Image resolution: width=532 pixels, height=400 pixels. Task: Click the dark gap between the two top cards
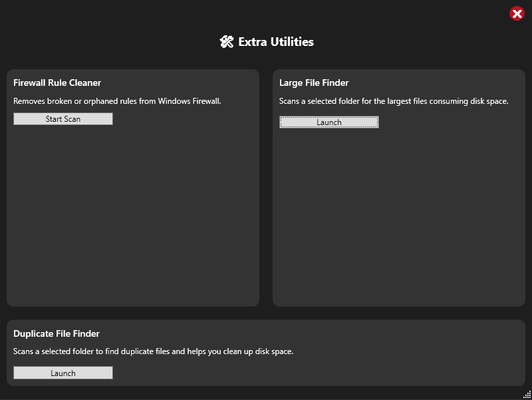pyautogui.click(x=266, y=188)
